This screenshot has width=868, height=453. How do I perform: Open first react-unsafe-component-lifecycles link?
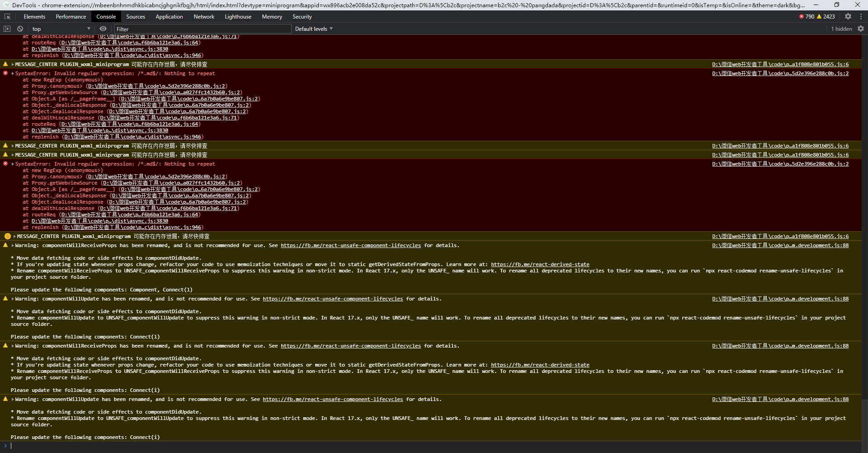(351, 245)
